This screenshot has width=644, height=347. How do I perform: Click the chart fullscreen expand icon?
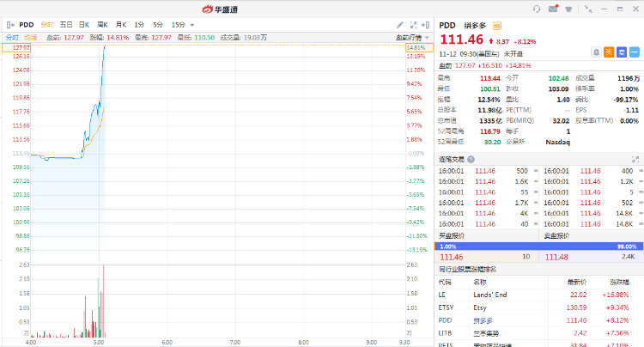tap(413, 26)
